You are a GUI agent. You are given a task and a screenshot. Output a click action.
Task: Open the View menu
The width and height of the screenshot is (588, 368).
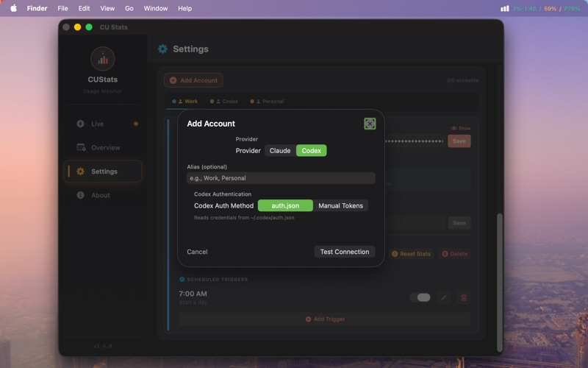107,8
